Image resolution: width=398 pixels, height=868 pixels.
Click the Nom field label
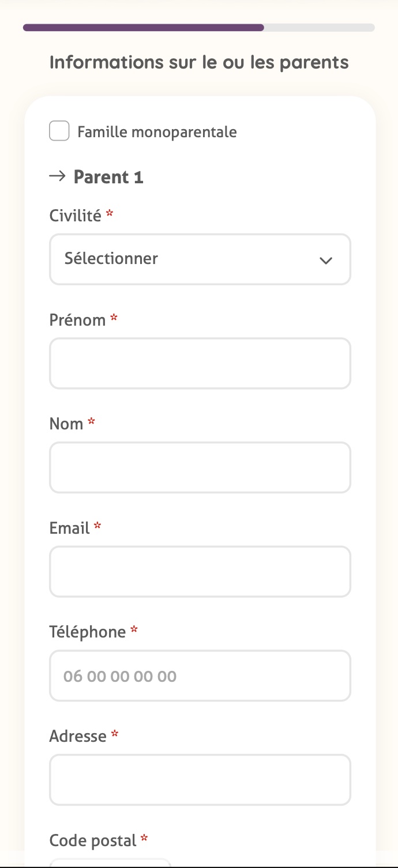tap(66, 424)
